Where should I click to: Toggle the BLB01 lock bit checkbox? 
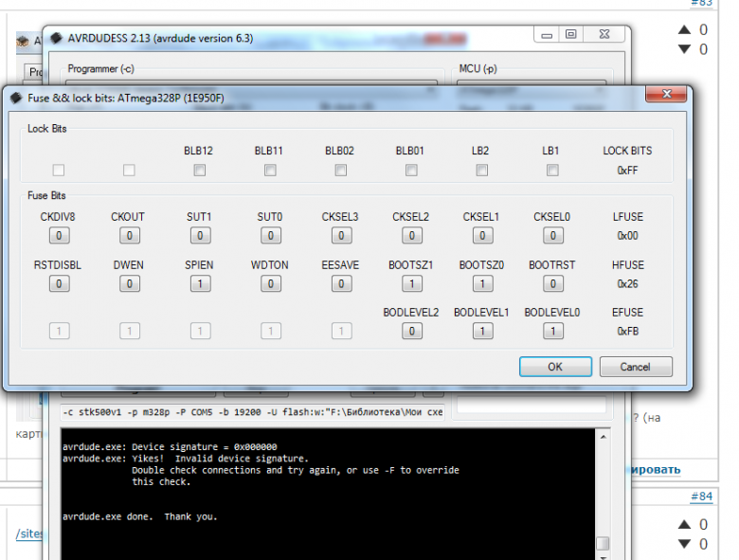click(411, 170)
